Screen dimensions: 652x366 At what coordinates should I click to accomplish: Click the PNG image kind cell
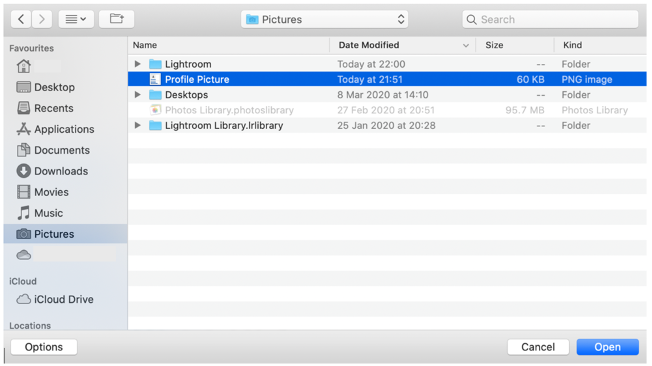coord(587,79)
